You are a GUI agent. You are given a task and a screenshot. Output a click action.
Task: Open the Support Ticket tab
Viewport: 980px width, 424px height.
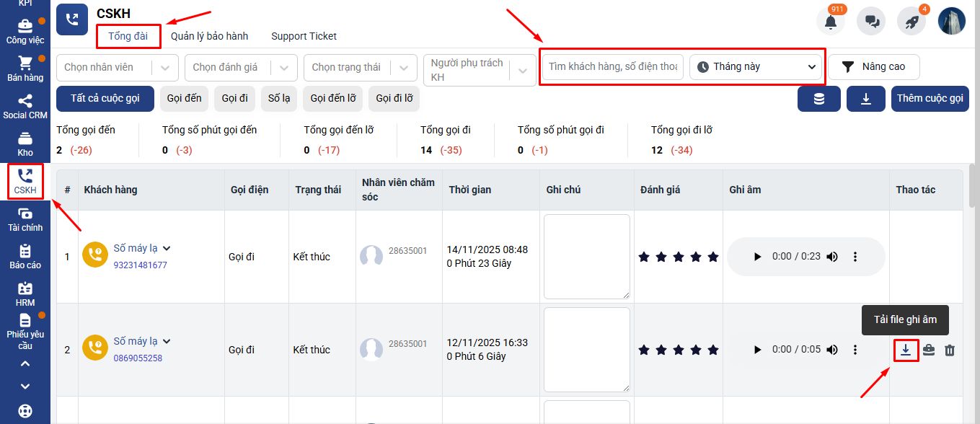304,36
